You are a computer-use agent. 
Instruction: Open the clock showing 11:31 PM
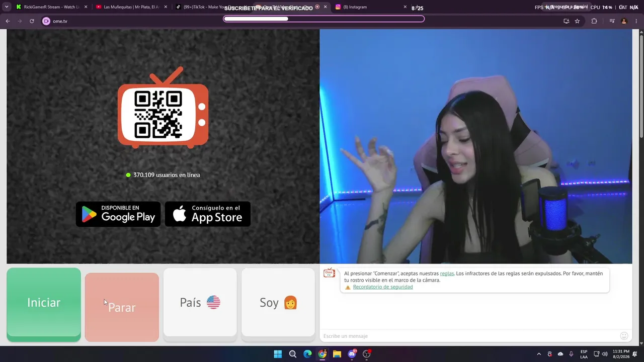621,354
